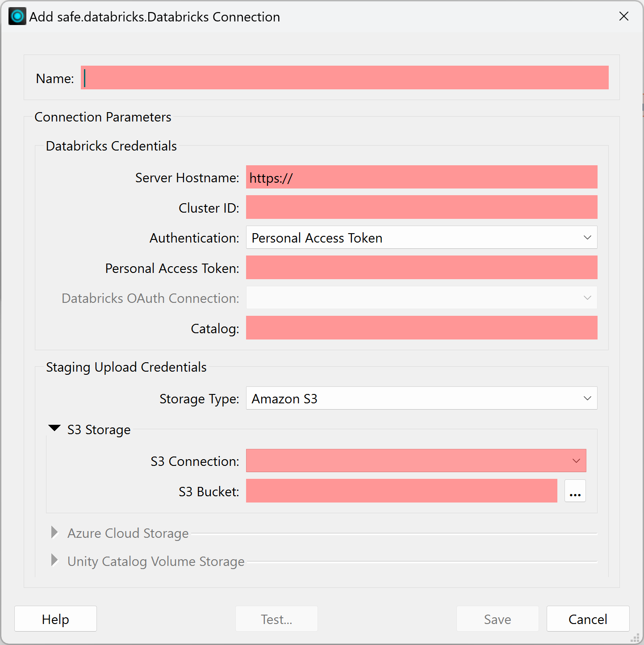The width and height of the screenshot is (644, 645).
Task: Collapse the S3 Storage section triangle
Action: click(x=54, y=428)
